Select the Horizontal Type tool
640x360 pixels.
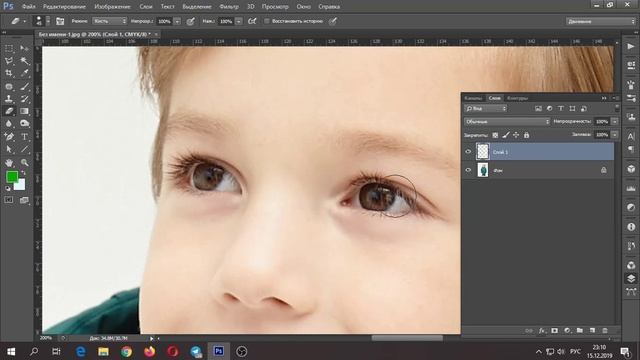[x=24, y=137]
